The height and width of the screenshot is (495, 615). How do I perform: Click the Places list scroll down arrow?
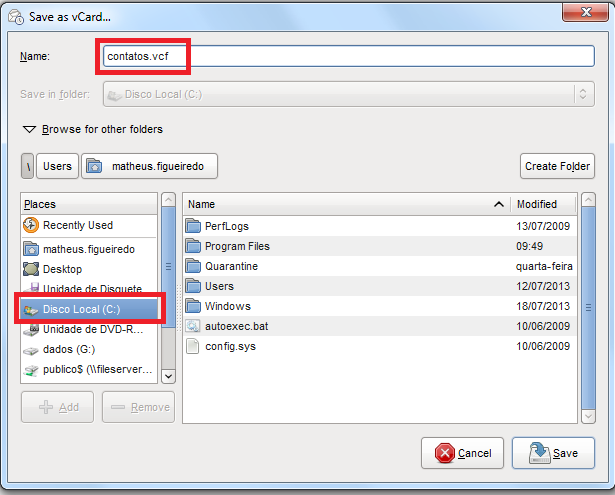coord(168,376)
